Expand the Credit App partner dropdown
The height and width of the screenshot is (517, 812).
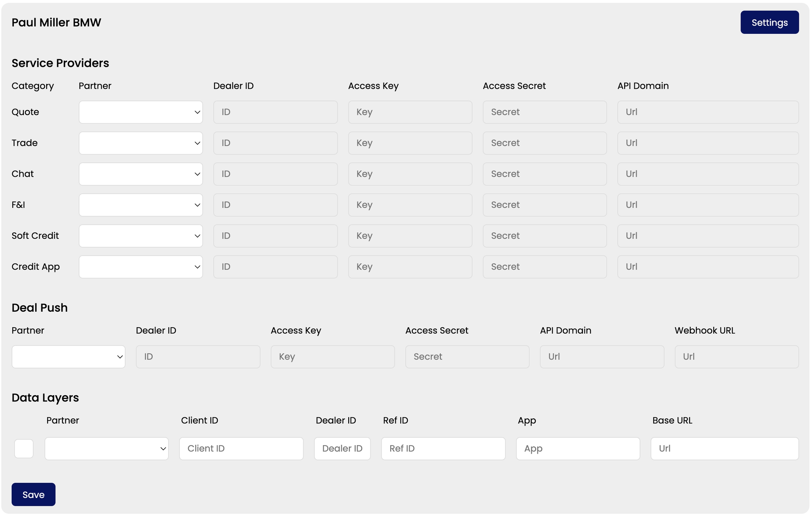point(141,267)
